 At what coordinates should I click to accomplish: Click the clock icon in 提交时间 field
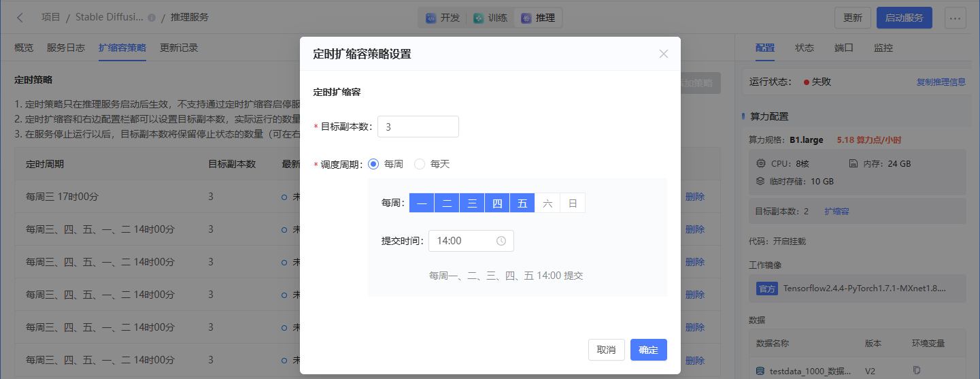pos(501,241)
